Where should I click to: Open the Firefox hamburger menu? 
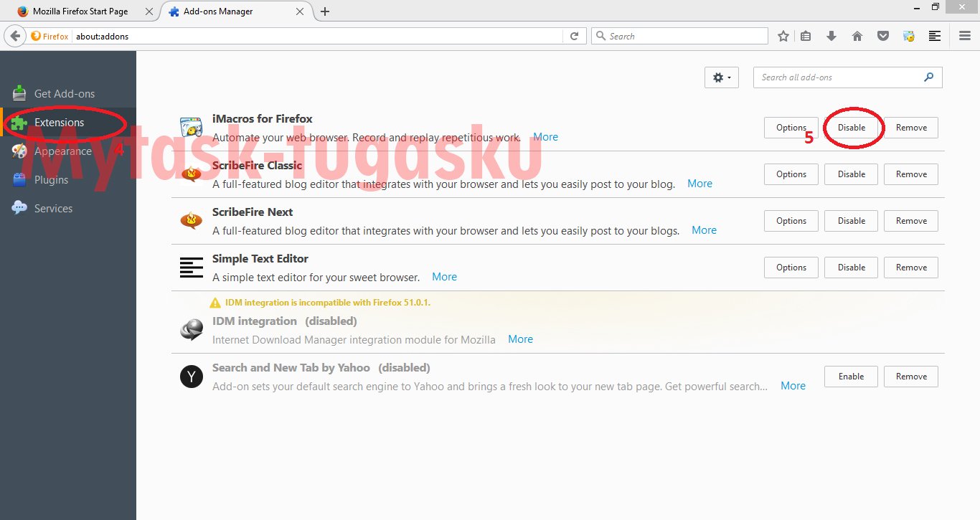(965, 36)
